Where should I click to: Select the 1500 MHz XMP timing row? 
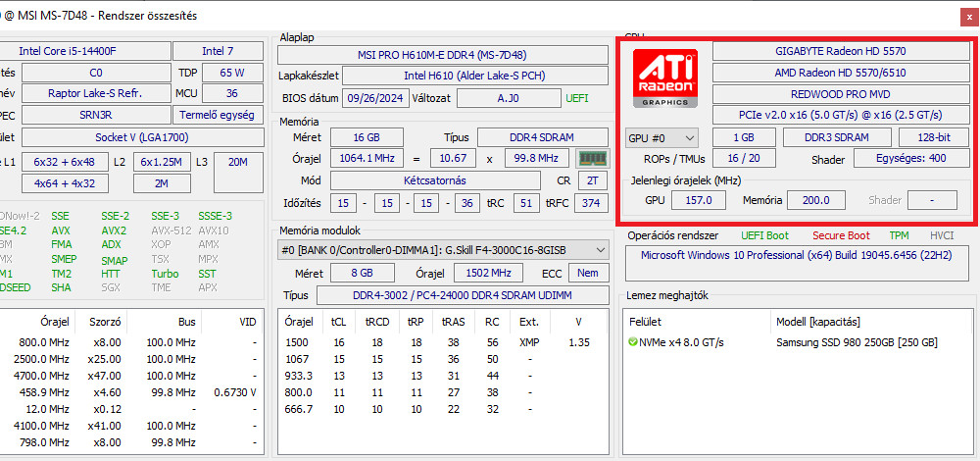coord(441,342)
